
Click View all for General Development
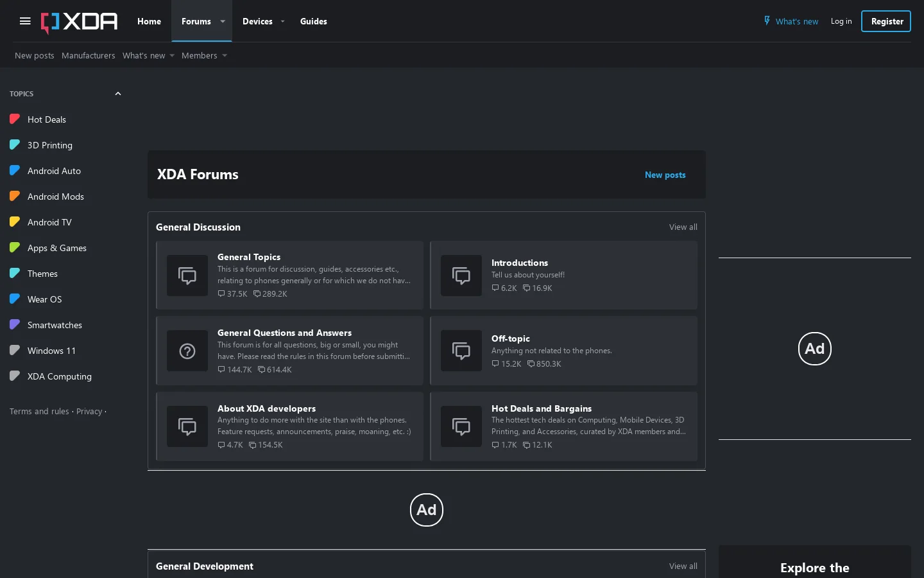683,566
